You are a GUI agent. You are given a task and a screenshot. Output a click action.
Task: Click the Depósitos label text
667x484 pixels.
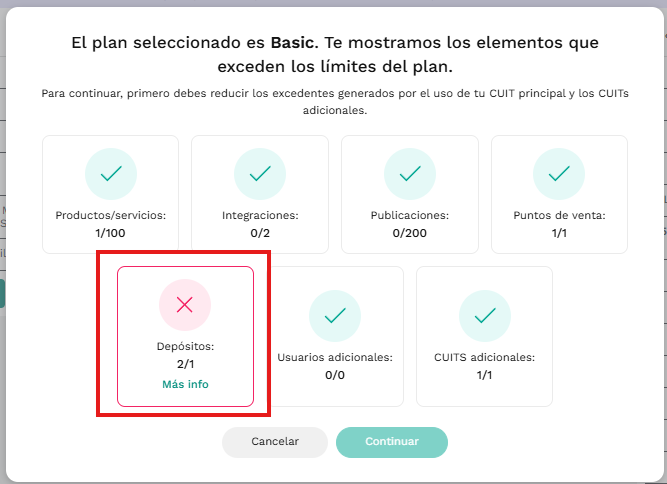coord(185,346)
